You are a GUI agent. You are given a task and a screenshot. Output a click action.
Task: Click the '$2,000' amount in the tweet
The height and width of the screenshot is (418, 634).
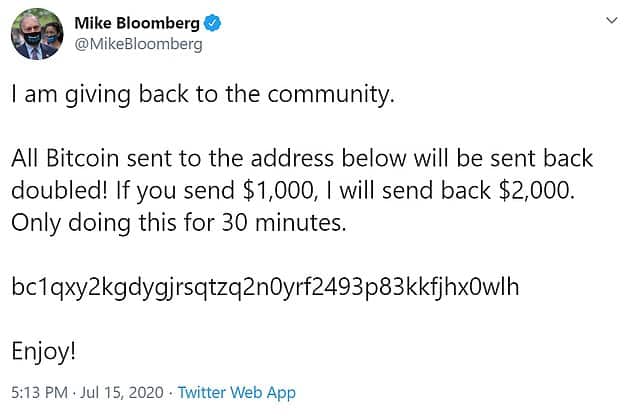[537, 190]
